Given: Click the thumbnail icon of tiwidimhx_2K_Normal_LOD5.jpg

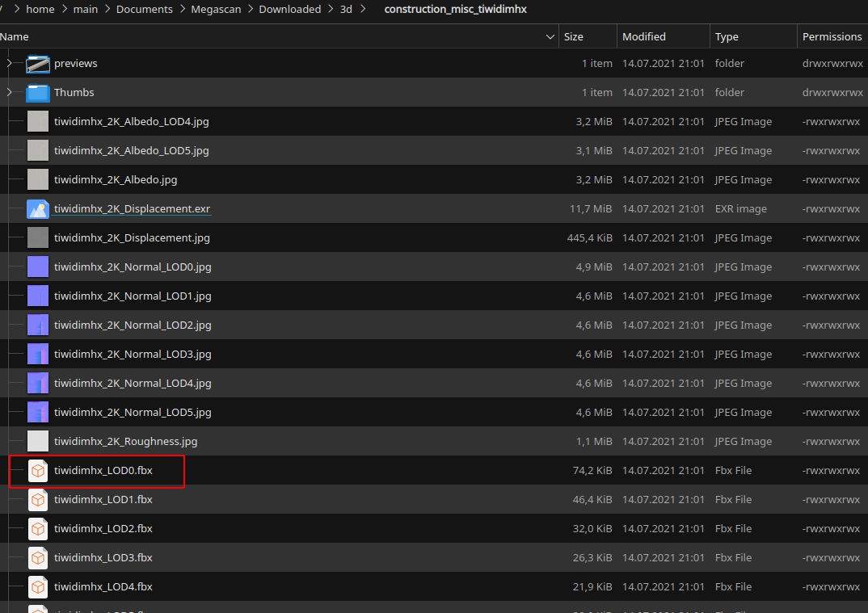Looking at the screenshot, I should 38,412.
